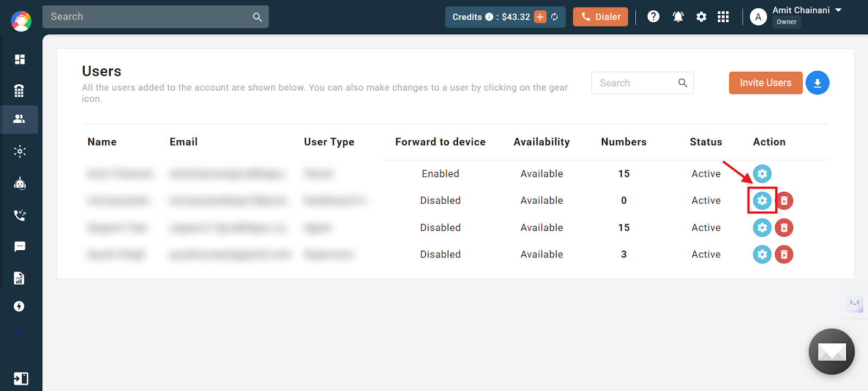Click the exit icon at sidebar bottom

point(21,379)
